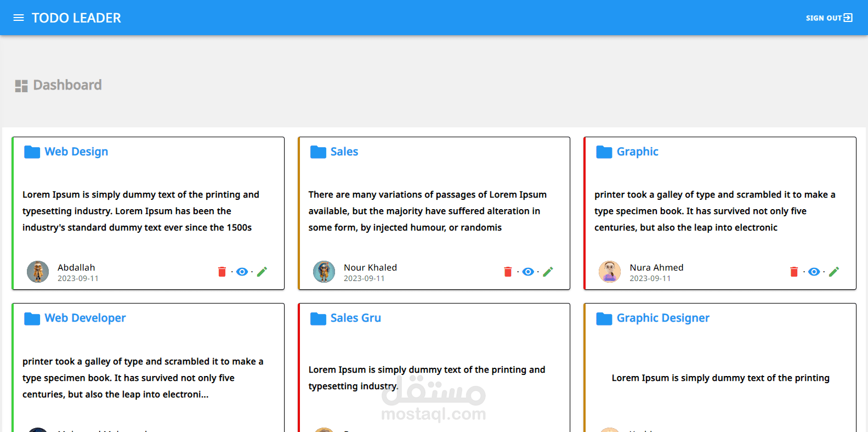868x432 pixels.
Task: Click the name Nour Khaled
Action: (370, 267)
